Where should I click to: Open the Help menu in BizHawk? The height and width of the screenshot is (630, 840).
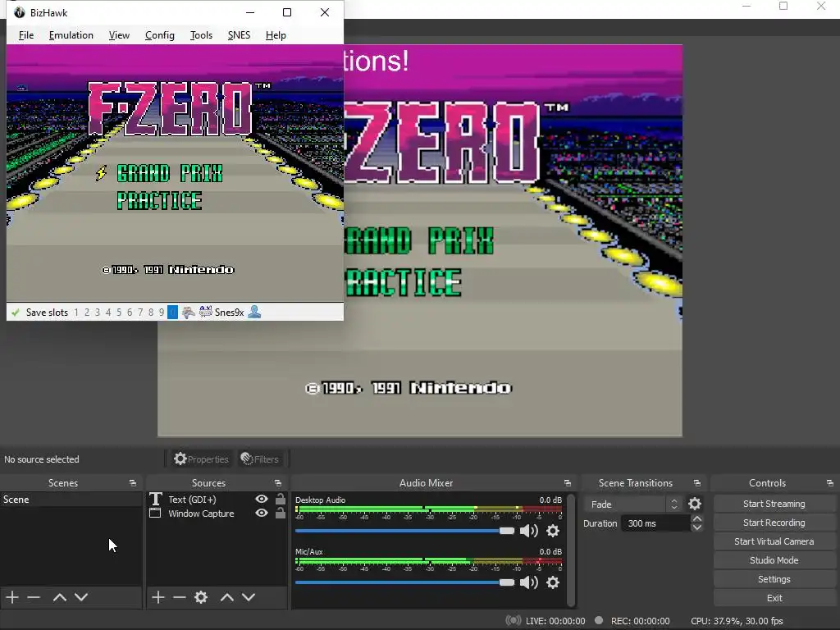[276, 35]
